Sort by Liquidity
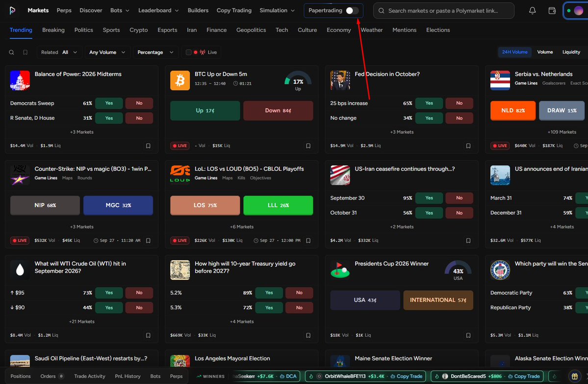The image size is (588, 384). click(571, 52)
